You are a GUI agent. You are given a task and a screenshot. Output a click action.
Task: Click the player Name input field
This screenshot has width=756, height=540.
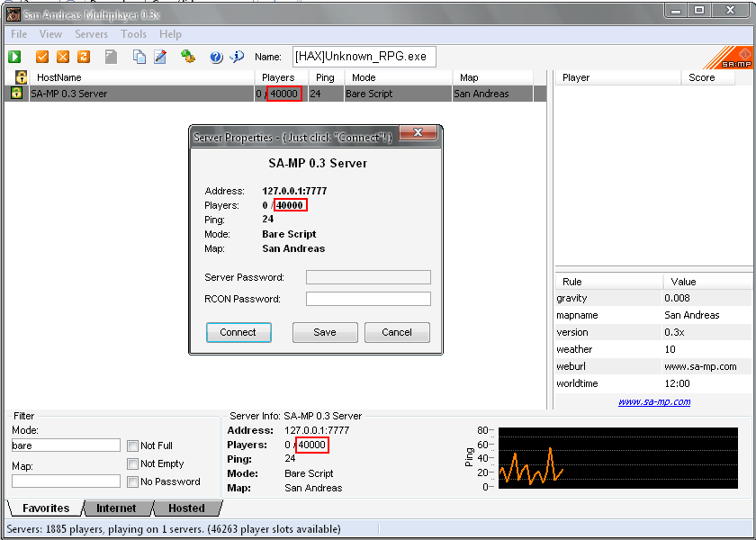tap(364, 57)
